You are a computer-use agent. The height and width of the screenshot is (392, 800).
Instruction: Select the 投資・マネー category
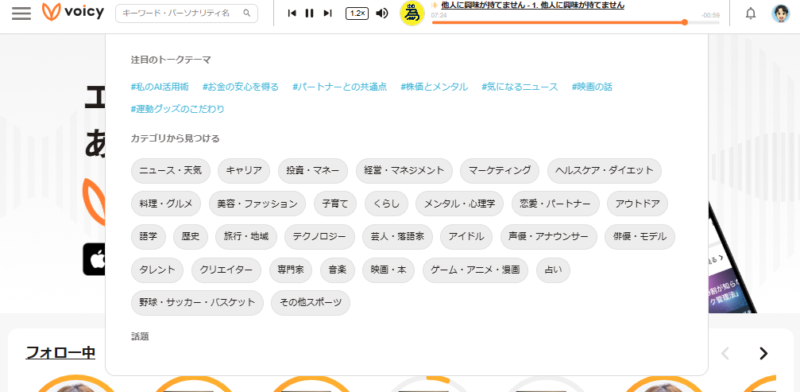coord(313,170)
